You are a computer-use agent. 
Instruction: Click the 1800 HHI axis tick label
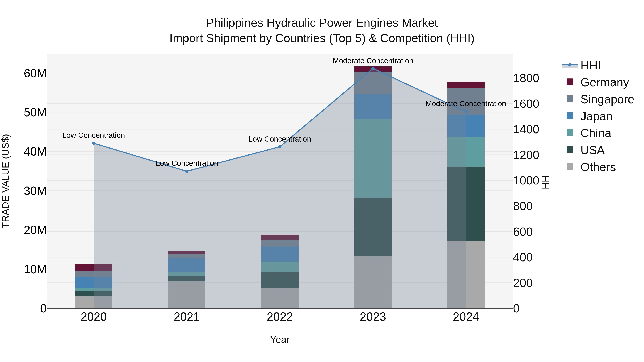(x=526, y=78)
